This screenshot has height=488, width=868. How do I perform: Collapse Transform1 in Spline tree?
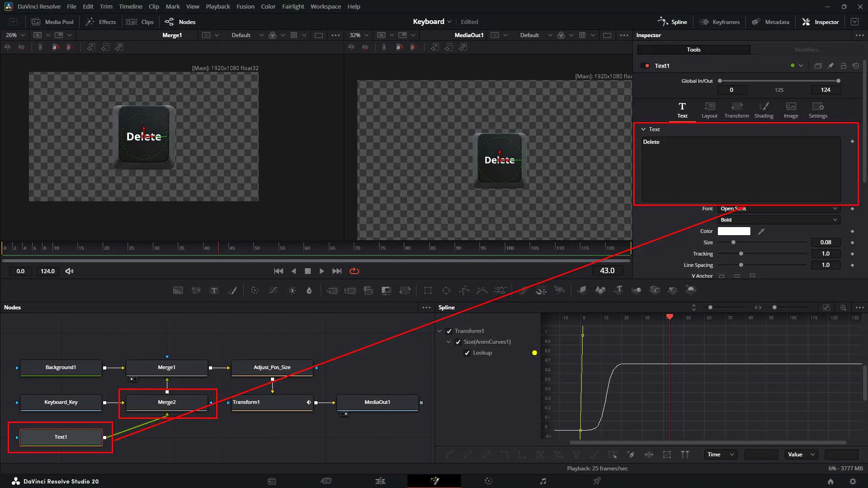439,331
